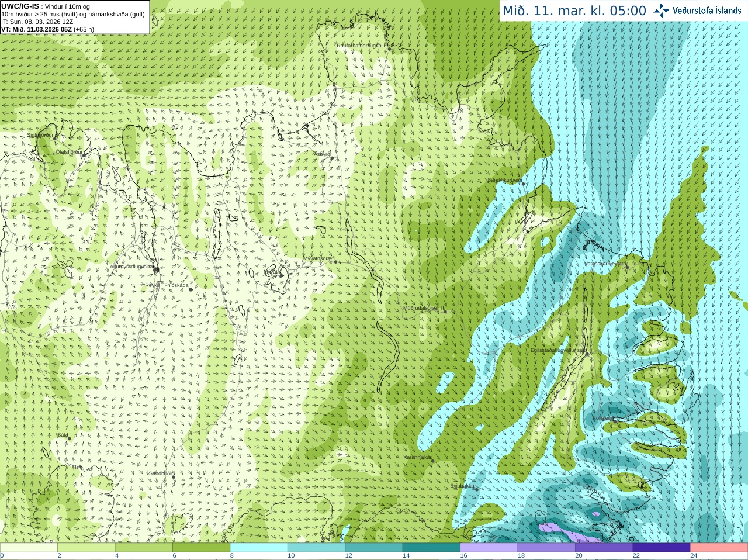Click the Veðurstofa Íslands name text

(707, 11)
